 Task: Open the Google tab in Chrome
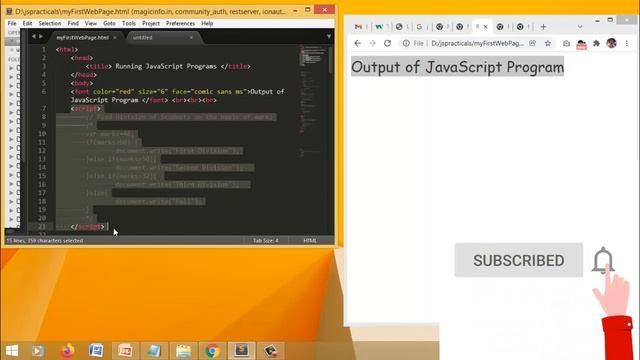419,27
